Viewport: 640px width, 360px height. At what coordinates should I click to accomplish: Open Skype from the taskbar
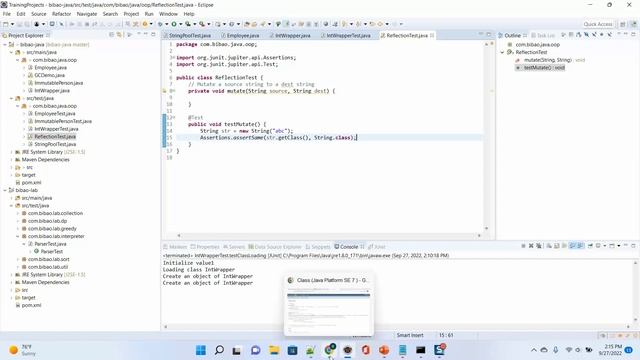point(439,350)
